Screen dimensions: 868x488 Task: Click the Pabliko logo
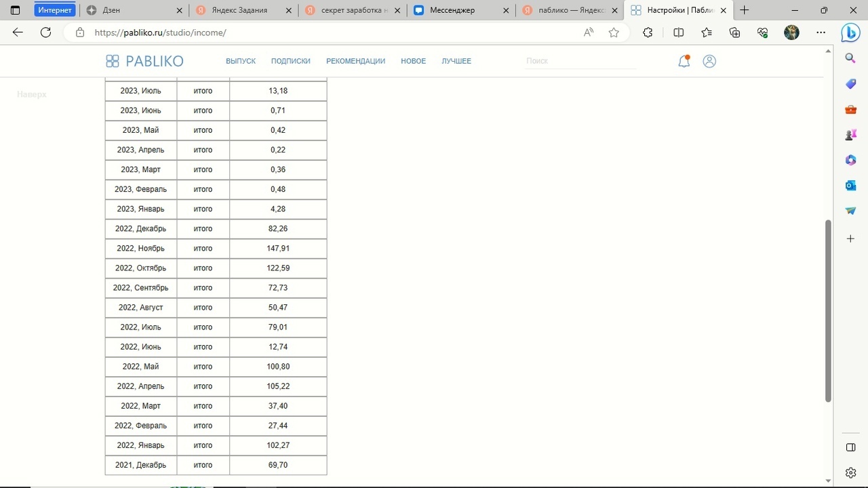(x=144, y=61)
